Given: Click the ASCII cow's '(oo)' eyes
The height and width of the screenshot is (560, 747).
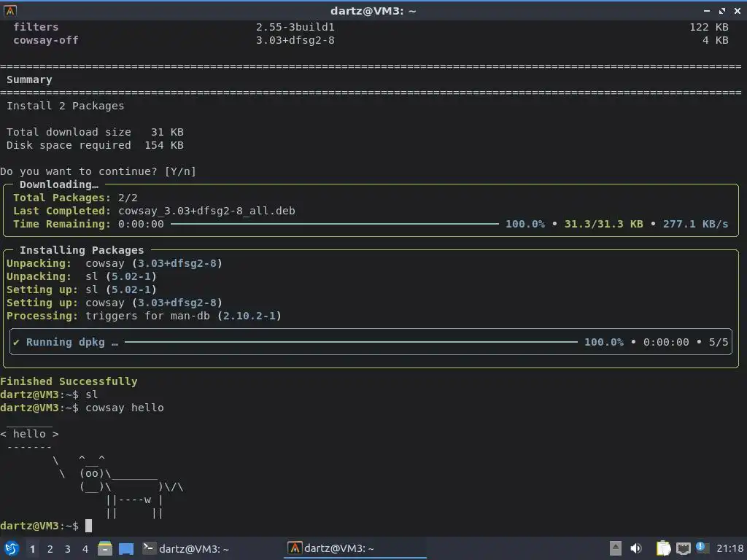Looking at the screenshot, I should coord(92,473).
